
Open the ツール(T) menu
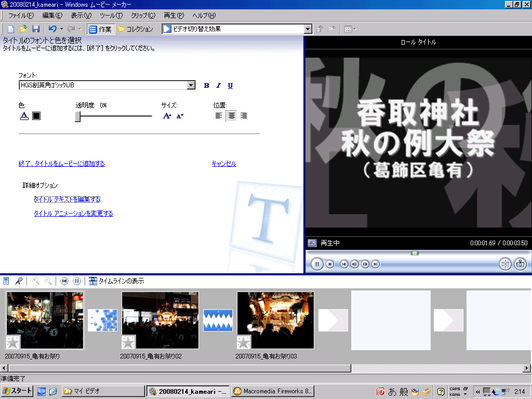(111, 16)
